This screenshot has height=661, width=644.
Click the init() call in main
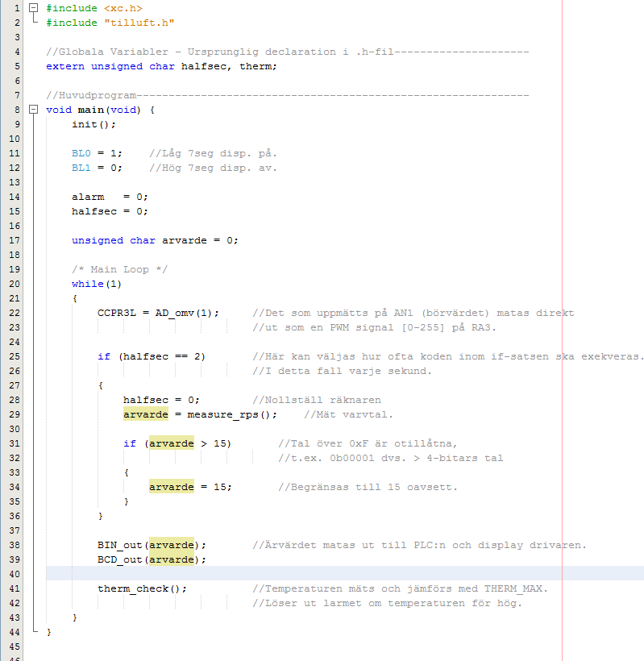[x=93, y=124]
